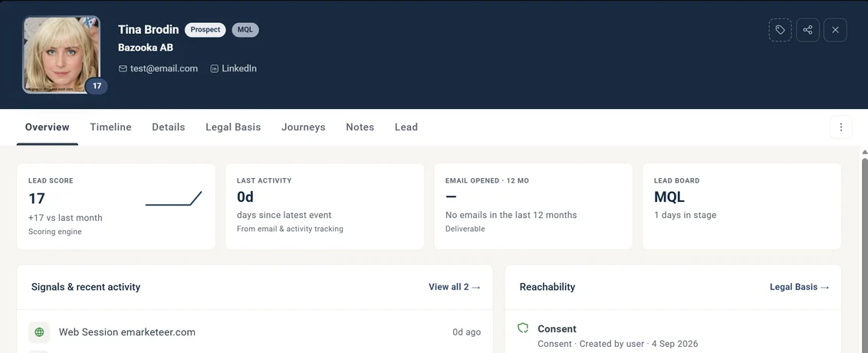The width and height of the screenshot is (868, 353).
Task: Click the test@email.com address
Action: 164,69
